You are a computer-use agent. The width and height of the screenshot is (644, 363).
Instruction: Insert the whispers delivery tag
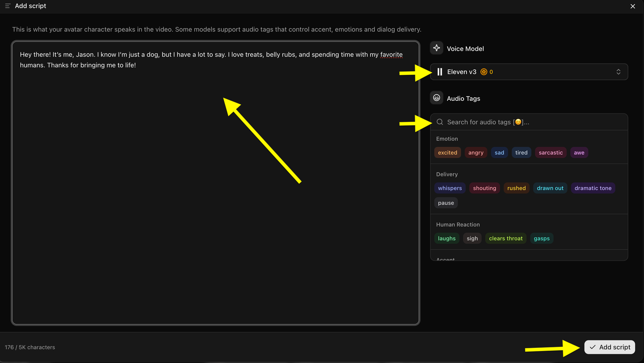pyautogui.click(x=450, y=188)
